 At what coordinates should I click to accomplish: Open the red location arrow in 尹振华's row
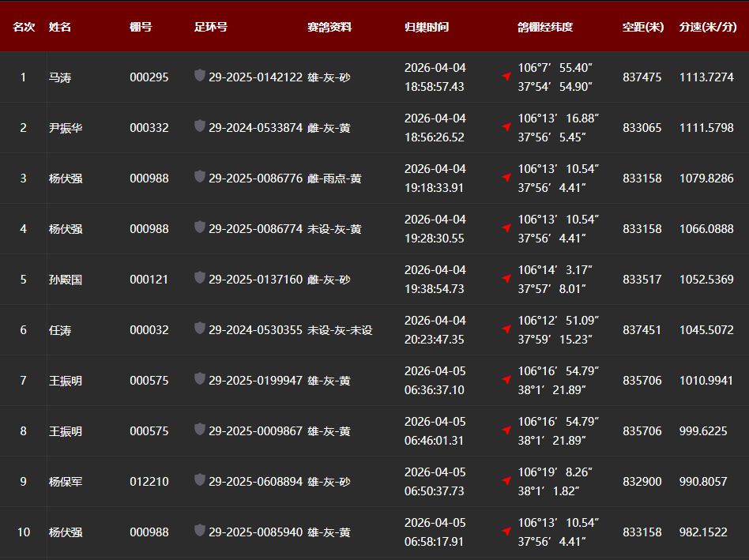(x=506, y=127)
